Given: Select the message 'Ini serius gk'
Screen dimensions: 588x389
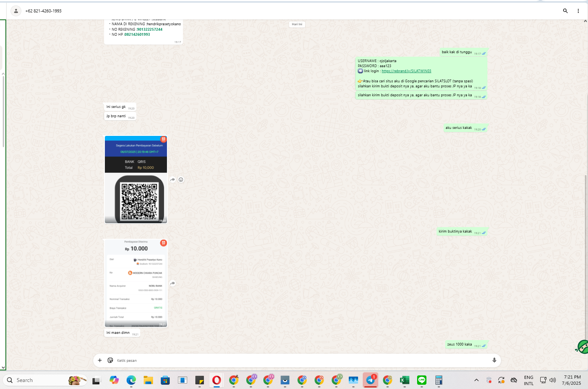Looking at the screenshot, I should [120, 107].
